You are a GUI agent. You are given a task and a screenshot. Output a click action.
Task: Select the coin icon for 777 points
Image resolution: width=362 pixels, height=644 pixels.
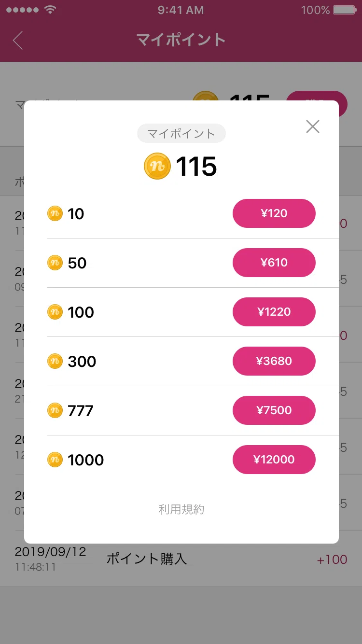55,410
